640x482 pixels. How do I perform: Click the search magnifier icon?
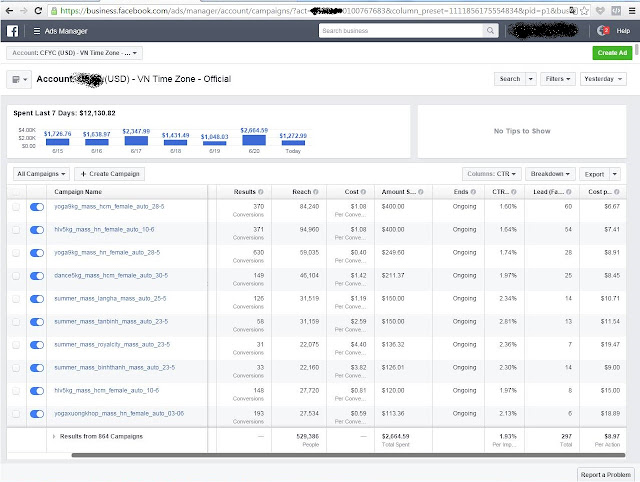[490, 31]
